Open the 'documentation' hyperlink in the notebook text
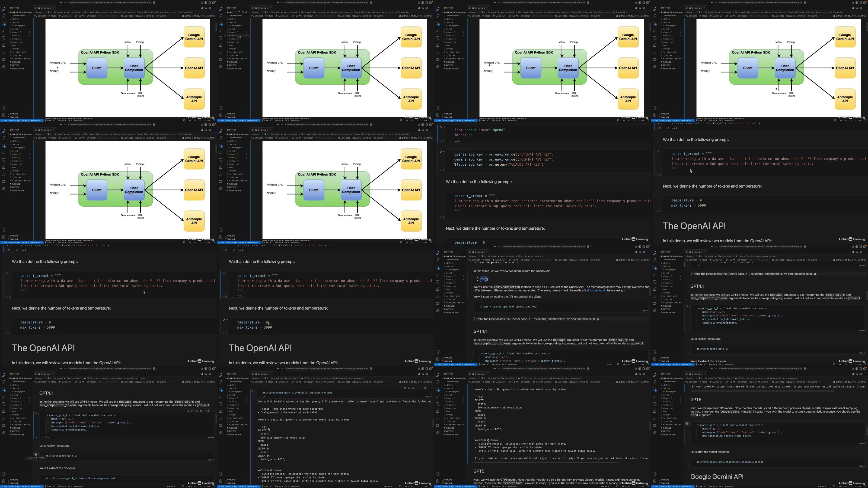The image size is (868, 488). click(596, 290)
